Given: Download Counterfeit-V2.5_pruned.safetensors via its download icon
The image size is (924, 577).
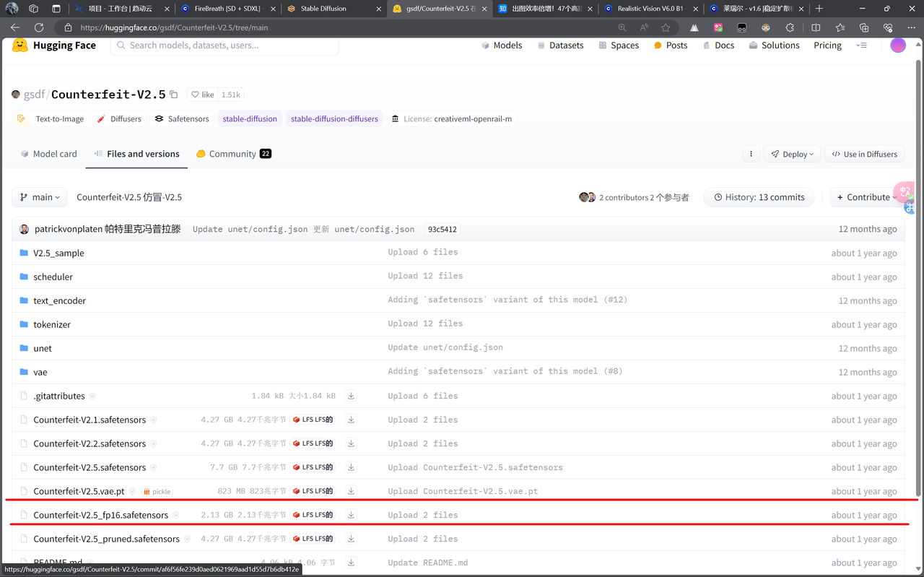Looking at the screenshot, I should [351, 539].
